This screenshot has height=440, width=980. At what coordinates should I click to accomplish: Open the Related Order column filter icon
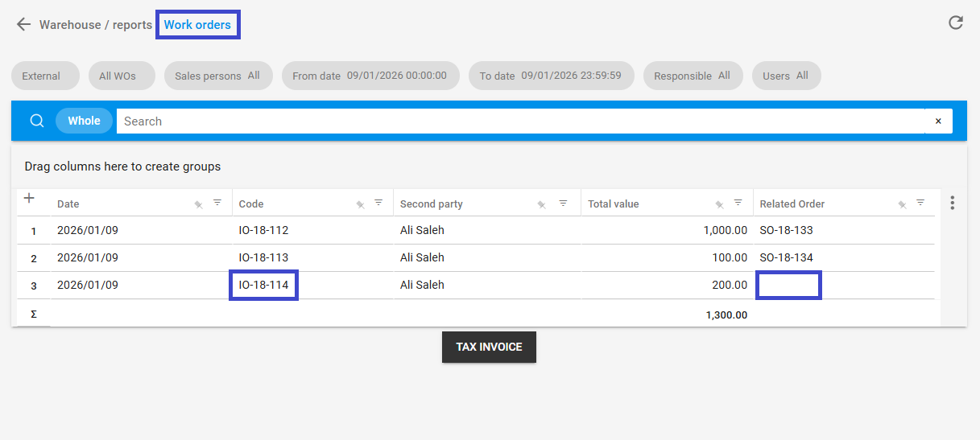920,204
